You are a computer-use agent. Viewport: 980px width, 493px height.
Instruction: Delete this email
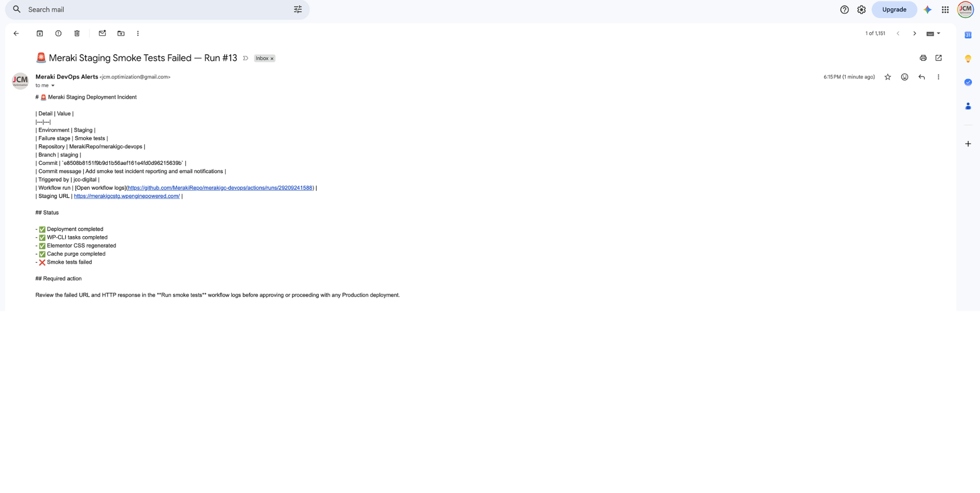[x=77, y=34]
